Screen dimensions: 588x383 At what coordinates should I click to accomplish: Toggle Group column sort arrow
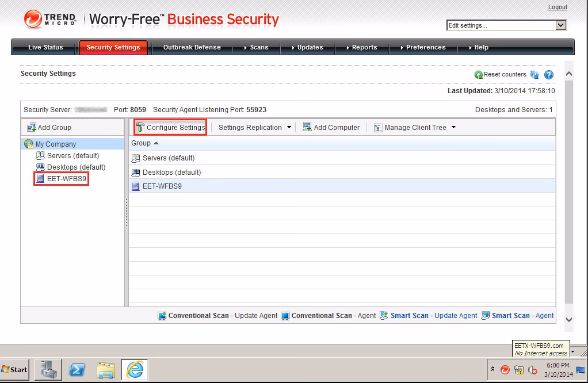[156, 143]
